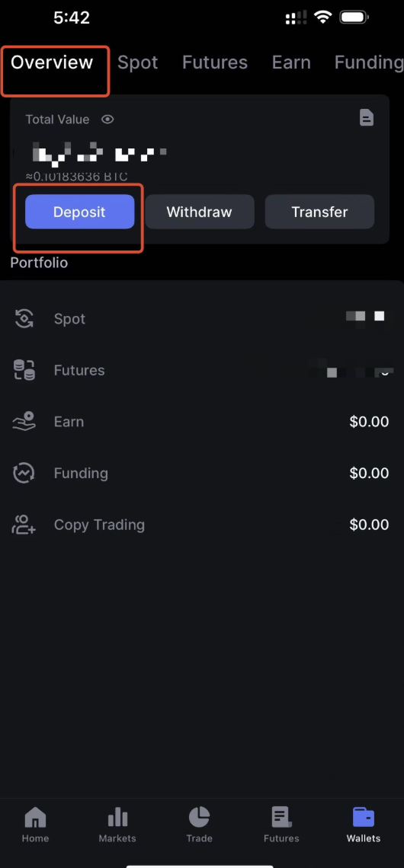Tap the Futures coins stack icon

coord(24,370)
